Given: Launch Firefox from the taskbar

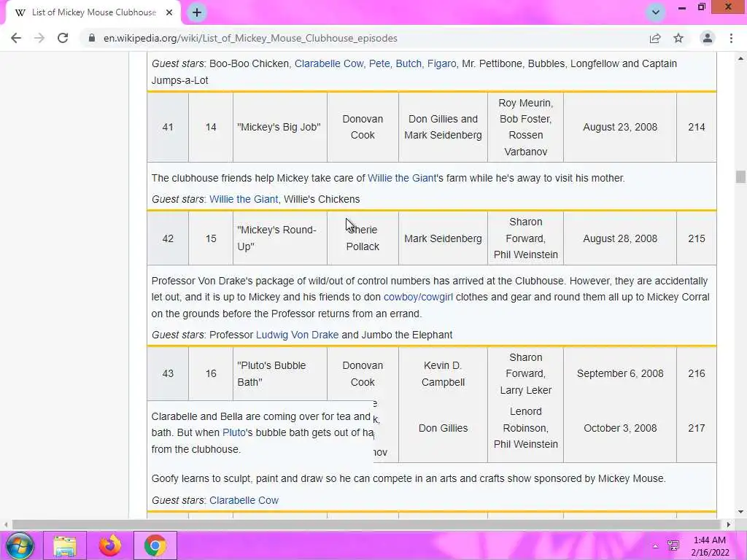Looking at the screenshot, I should tap(109, 545).
